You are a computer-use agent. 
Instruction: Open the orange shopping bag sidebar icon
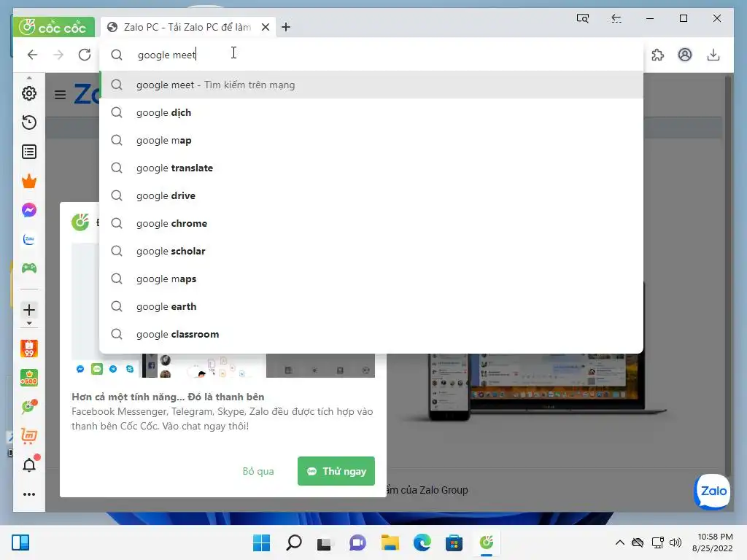(29, 349)
